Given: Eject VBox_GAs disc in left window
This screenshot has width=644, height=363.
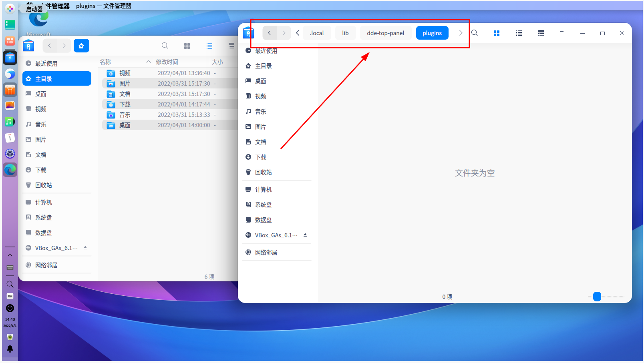Looking at the screenshot, I should pyautogui.click(x=85, y=248).
